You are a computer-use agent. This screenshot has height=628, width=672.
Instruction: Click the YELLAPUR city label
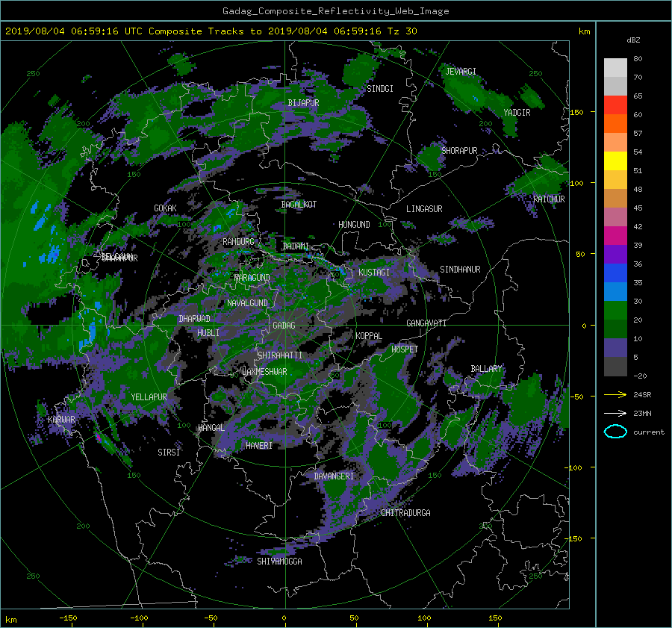point(149,397)
